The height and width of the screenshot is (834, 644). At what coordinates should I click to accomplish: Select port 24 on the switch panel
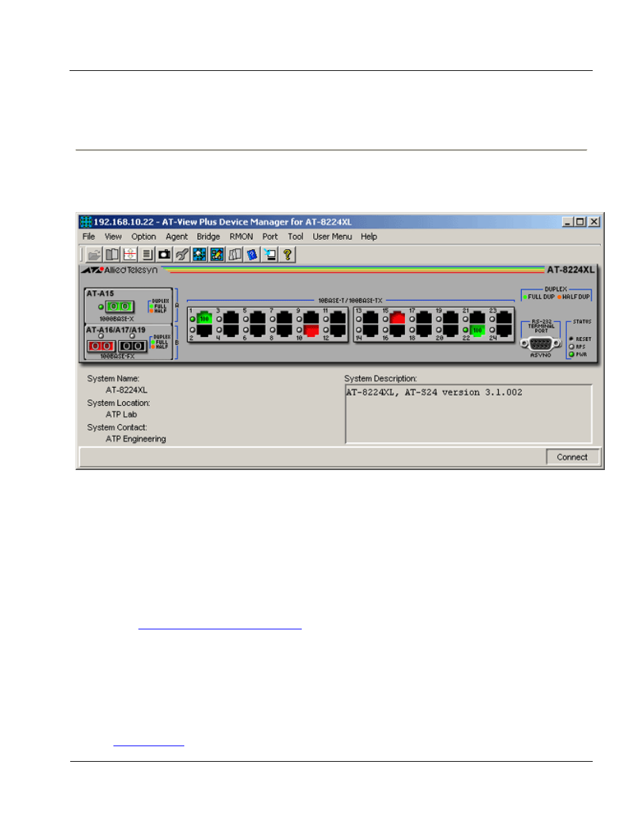click(x=504, y=330)
